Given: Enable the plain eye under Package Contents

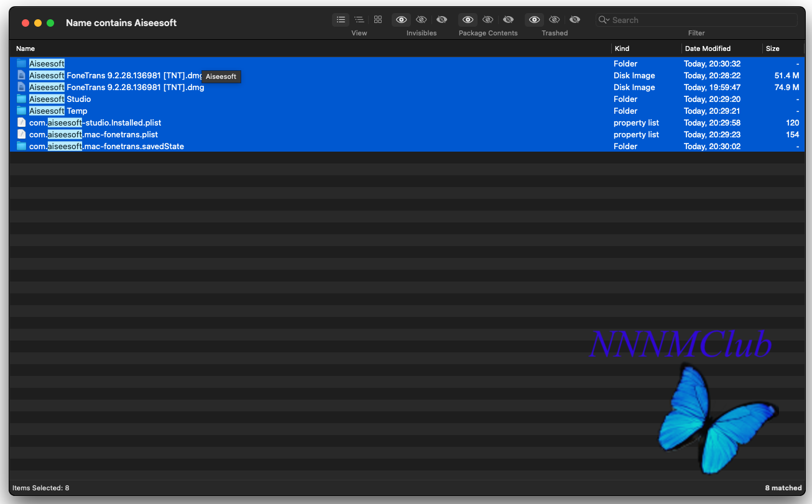Looking at the screenshot, I should point(468,20).
